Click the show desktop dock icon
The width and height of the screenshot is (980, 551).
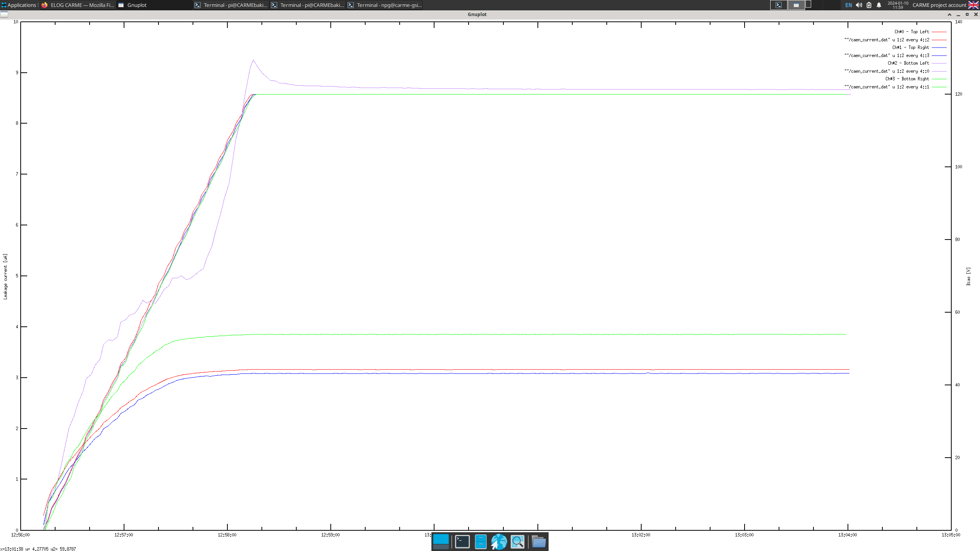tap(441, 541)
